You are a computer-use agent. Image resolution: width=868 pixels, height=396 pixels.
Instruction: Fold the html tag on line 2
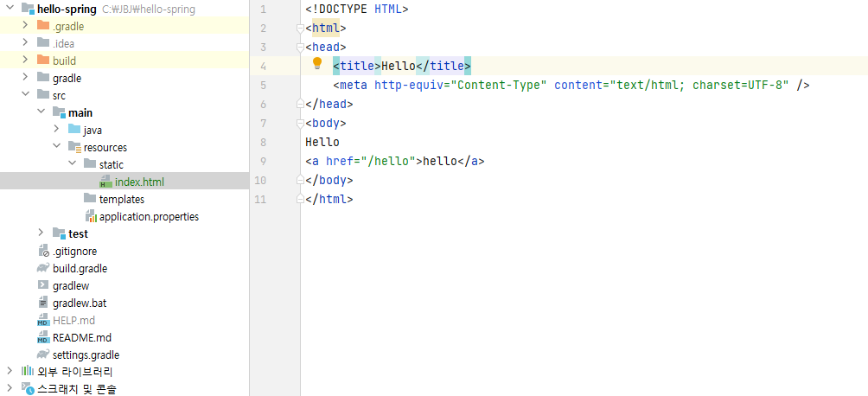pos(300,29)
